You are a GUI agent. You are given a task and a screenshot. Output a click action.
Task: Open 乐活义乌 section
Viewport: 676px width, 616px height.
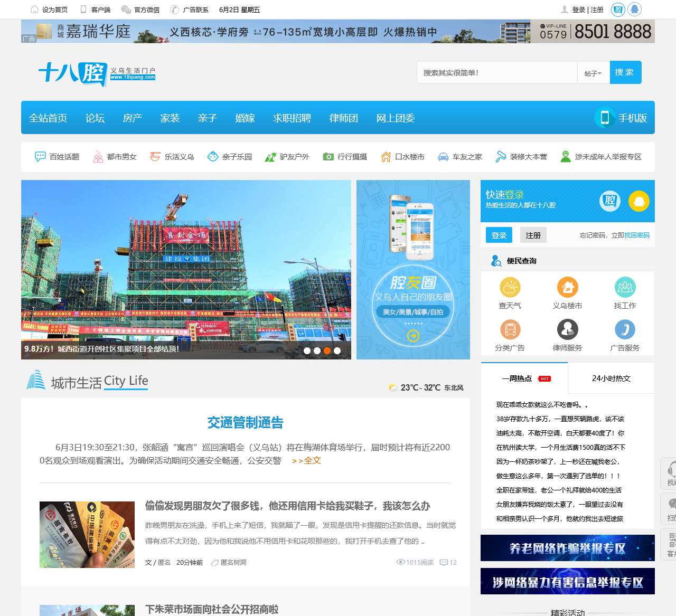click(172, 157)
